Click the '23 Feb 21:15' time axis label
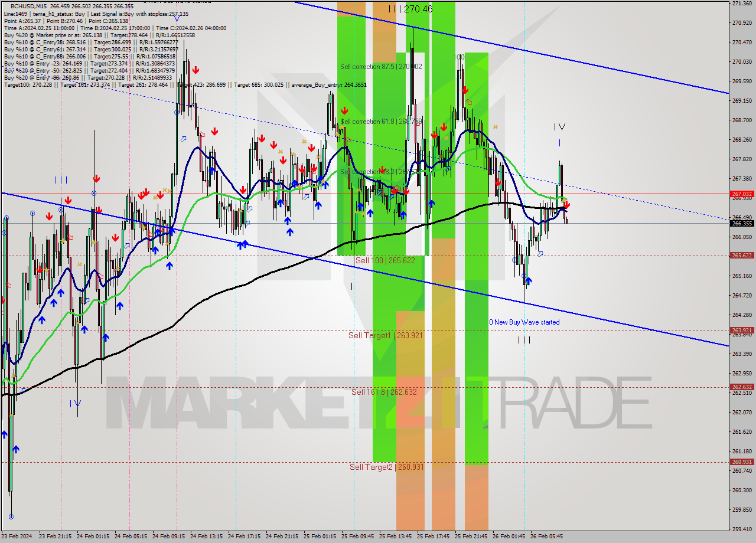 pos(55,537)
